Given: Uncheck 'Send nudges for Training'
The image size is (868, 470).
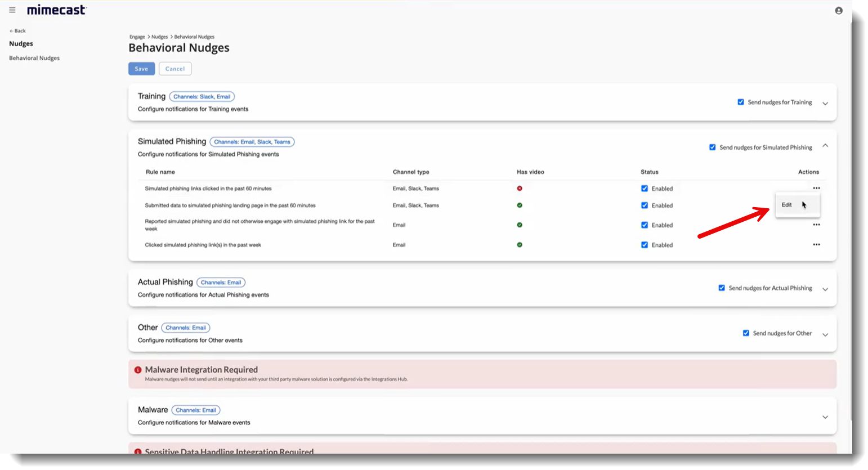Looking at the screenshot, I should click(741, 102).
